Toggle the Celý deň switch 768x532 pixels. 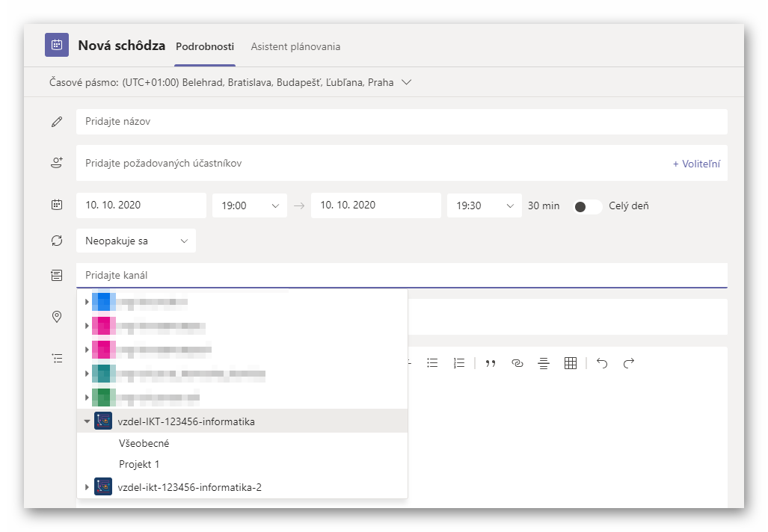[587, 206]
